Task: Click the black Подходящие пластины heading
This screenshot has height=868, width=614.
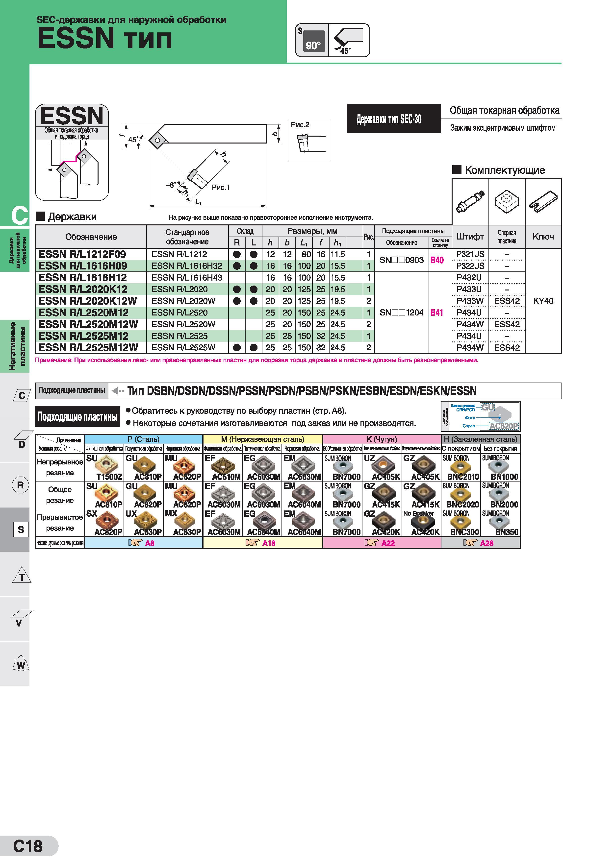Action: [x=77, y=417]
